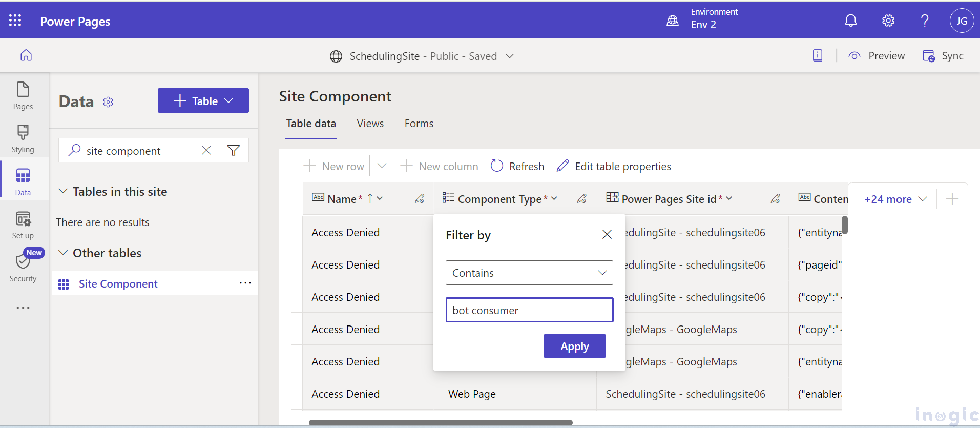Switch to the Table data tab

pyautogui.click(x=311, y=124)
